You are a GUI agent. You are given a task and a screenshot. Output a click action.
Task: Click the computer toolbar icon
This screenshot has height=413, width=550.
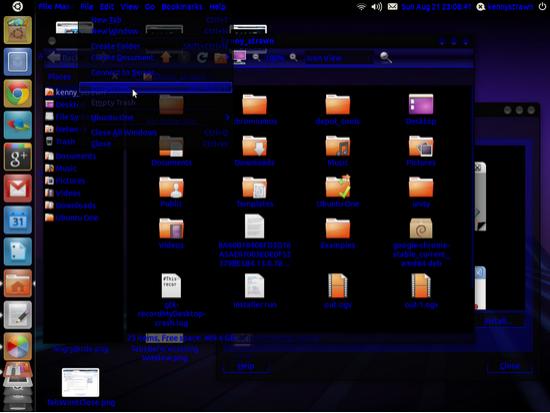pos(240,57)
